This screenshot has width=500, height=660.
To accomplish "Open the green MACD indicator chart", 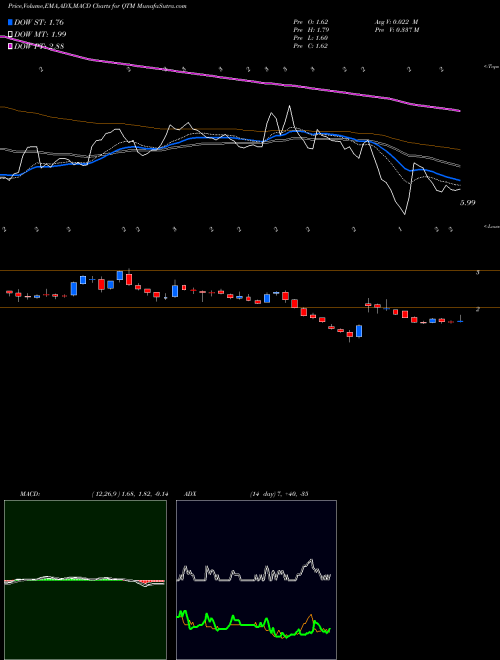I will coord(85,580).
